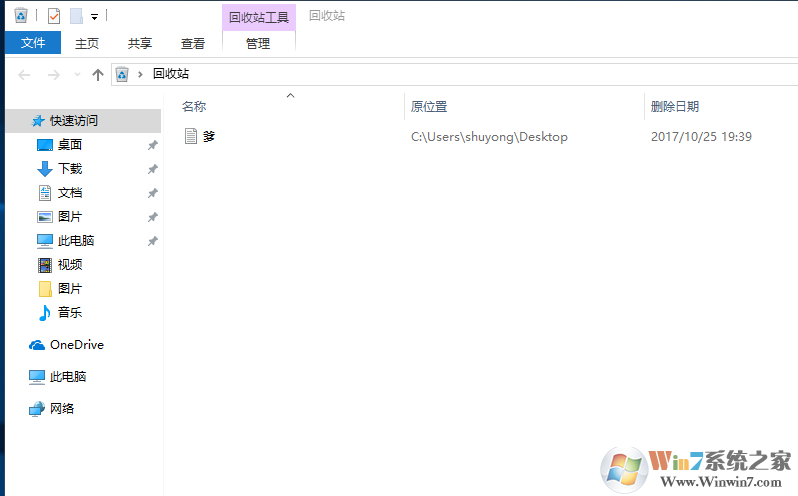Viewport: 798px width, 496px height.
Task: Click the New Folder quick access icon
Action: [x=76, y=16]
